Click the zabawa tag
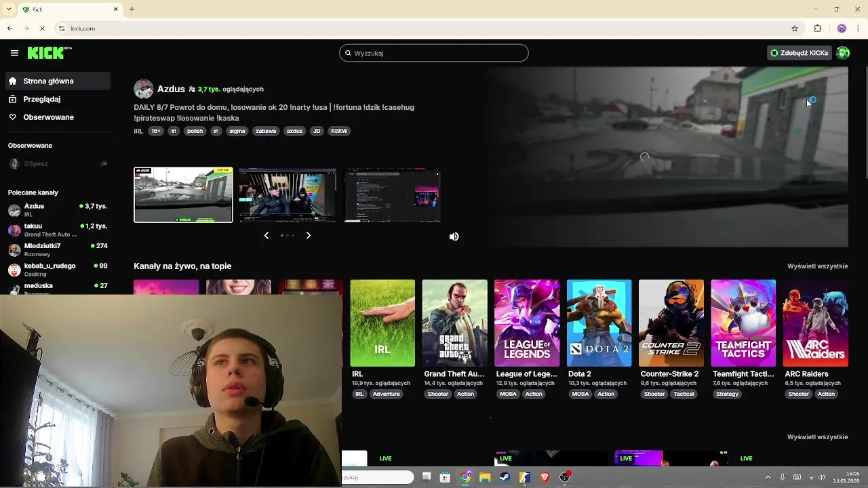 click(266, 131)
